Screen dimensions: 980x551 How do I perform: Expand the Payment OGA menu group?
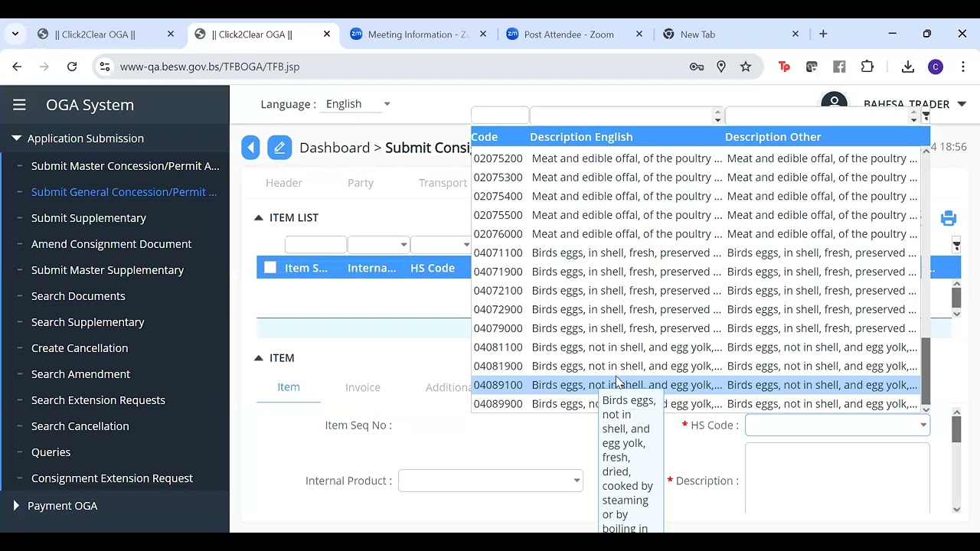pyautogui.click(x=16, y=506)
